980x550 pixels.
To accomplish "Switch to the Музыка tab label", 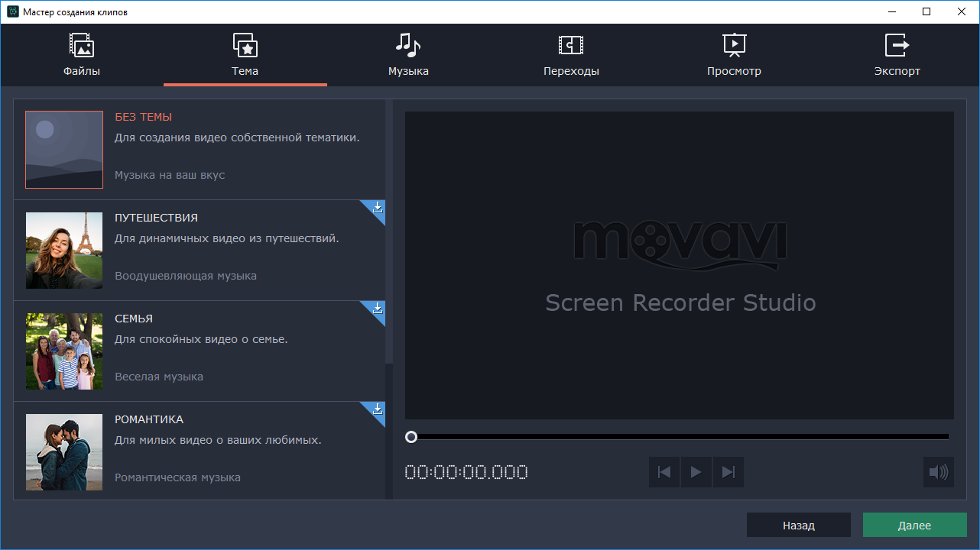I will [408, 71].
